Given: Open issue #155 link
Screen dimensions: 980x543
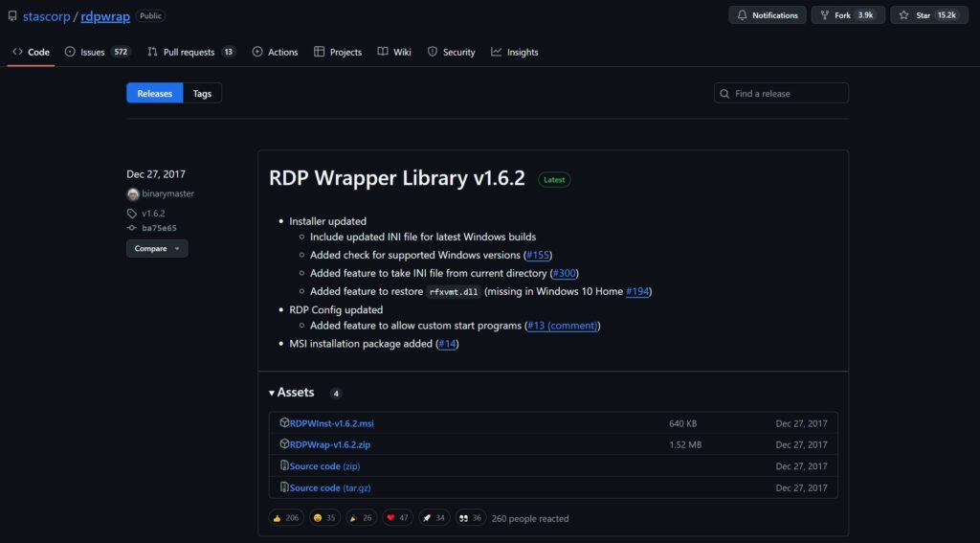Looking at the screenshot, I should point(538,255).
